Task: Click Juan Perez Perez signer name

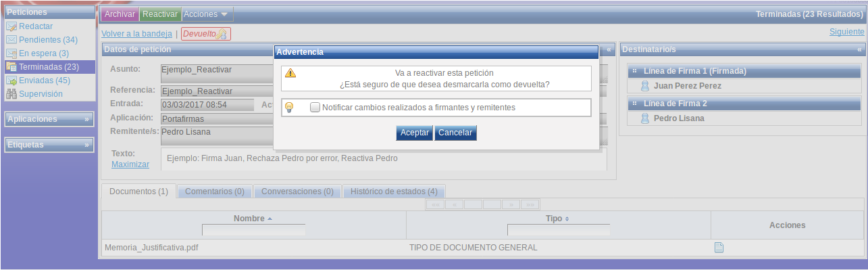Action: click(x=688, y=86)
